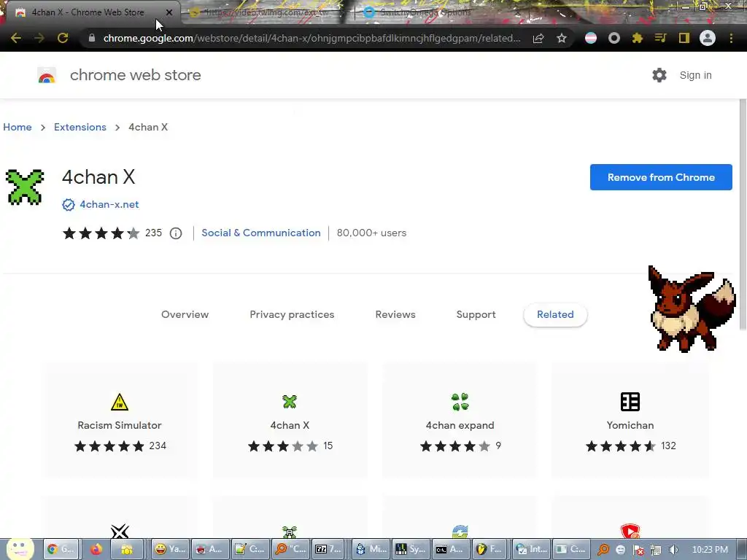The image size is (747, 560).
Task: Open Chrome's three-dot menu
Action: click(731, 38)
